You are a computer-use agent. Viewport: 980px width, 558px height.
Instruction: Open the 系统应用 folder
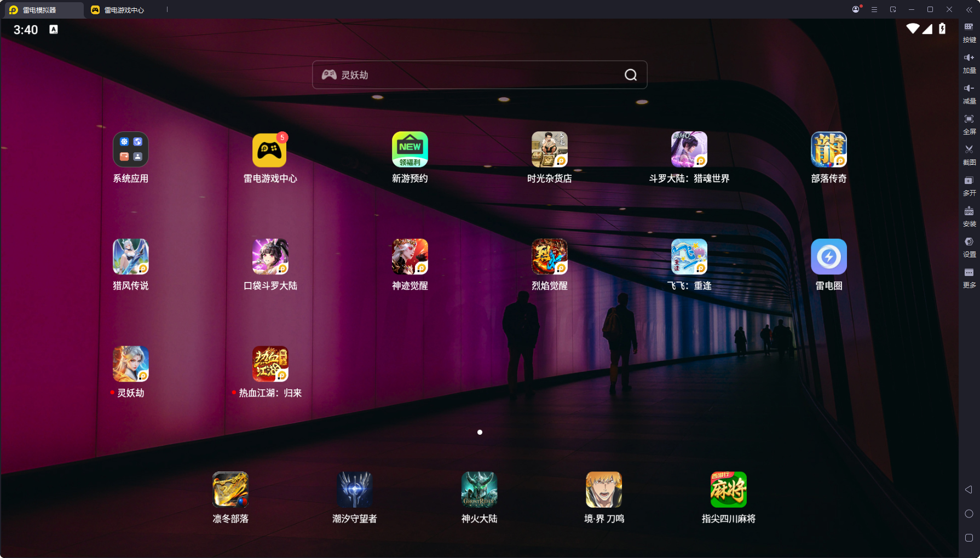click(x=130, y=149)
